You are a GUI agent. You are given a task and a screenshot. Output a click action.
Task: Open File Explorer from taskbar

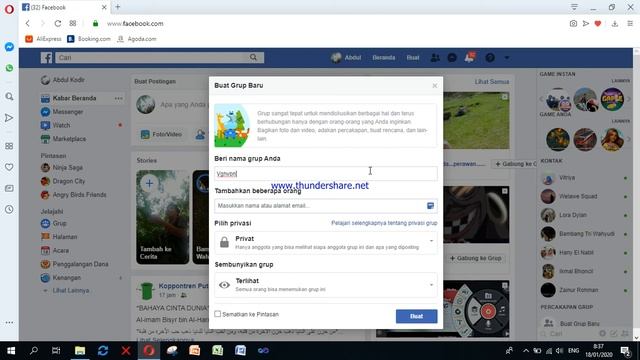tap(80, 351)
